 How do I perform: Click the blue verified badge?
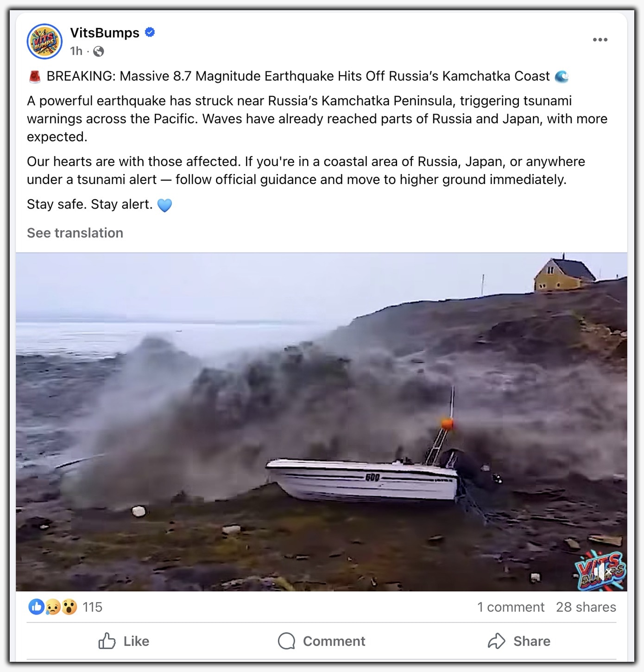(x=150, y=32)
